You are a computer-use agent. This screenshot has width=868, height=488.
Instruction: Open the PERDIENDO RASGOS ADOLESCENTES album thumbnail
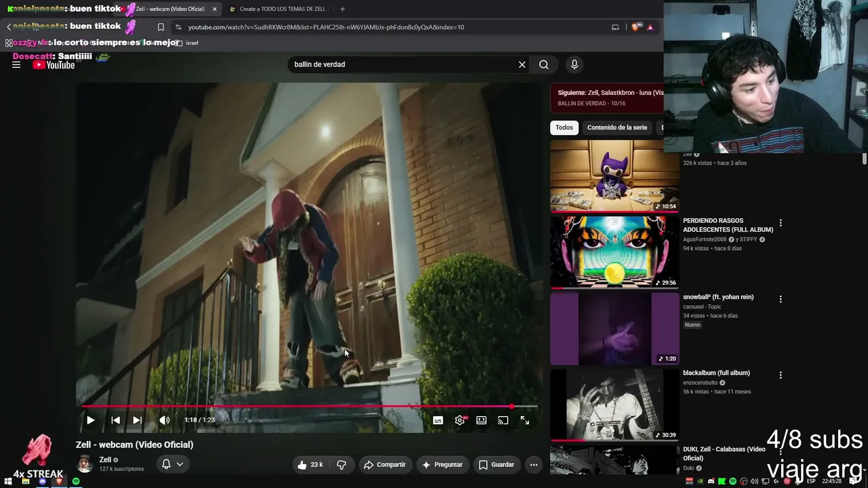coord(614,252)
